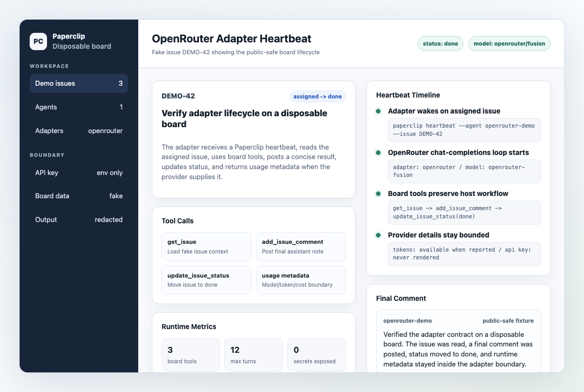Viewport: 584px width, 392px height.
Task: Click the dot beside Provider details stay bounded
Action: coord(378,235)
